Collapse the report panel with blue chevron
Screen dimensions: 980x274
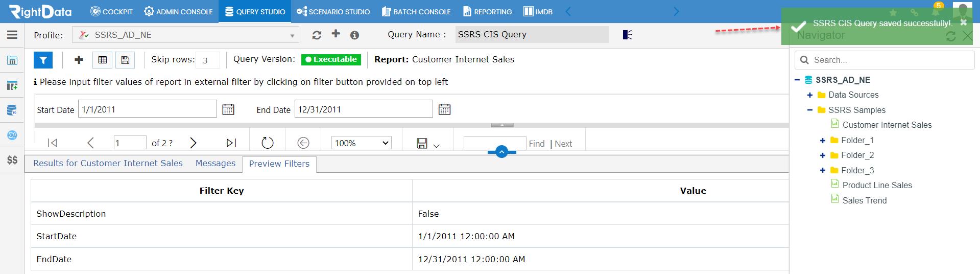pos(501,152)
